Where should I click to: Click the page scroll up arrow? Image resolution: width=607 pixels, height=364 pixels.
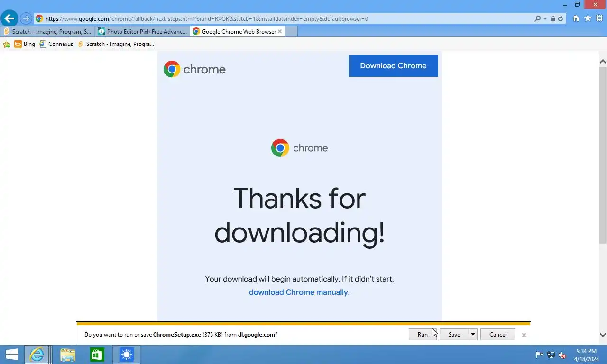point(603,61)
